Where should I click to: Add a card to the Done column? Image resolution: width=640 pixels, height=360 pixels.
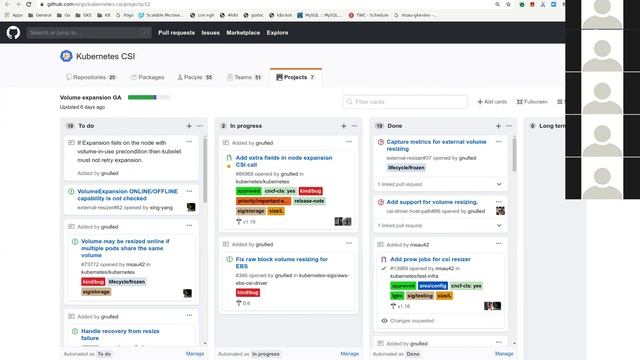498,126
